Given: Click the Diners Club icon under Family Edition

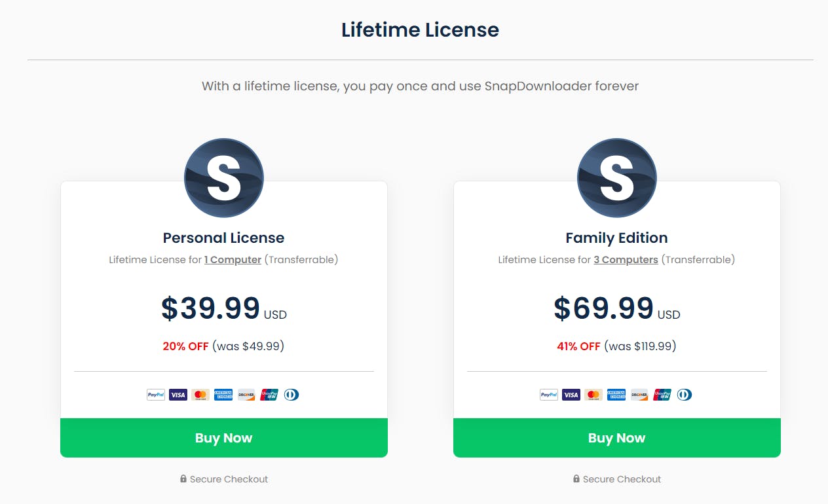Looking at the screenshot, I should click(685, 395).
